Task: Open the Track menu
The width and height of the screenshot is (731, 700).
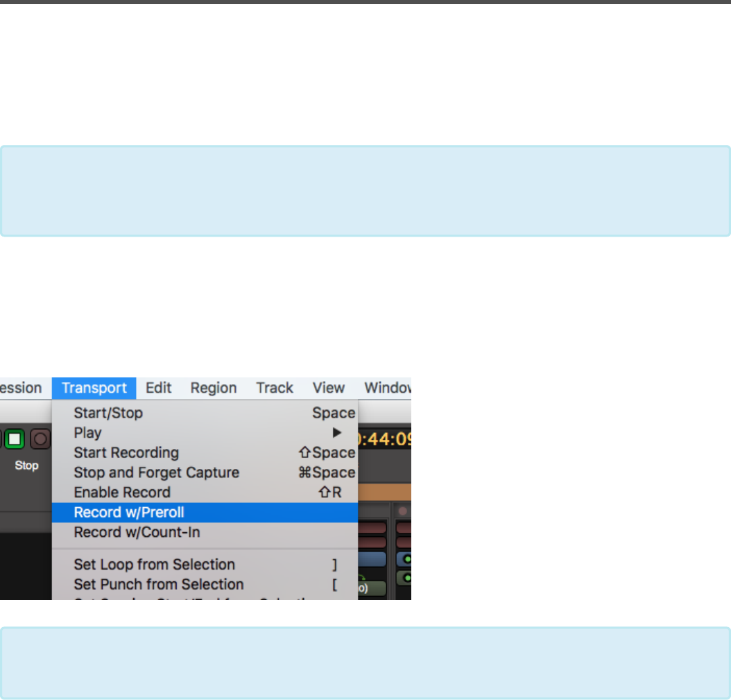Action: [x=275, y=388]
